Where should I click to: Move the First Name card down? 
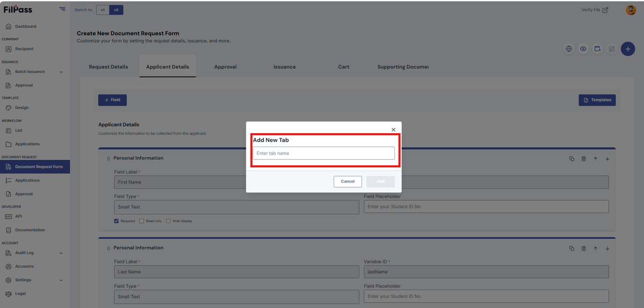click(608, 159)
